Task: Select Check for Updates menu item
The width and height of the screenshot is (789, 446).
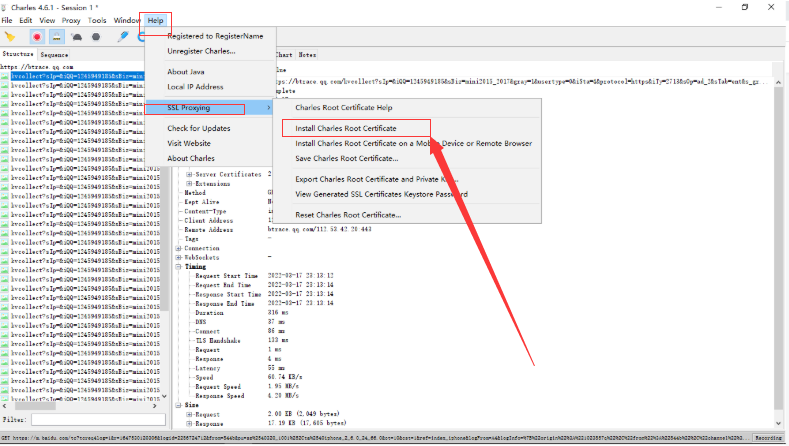Action: click(199, 128)
